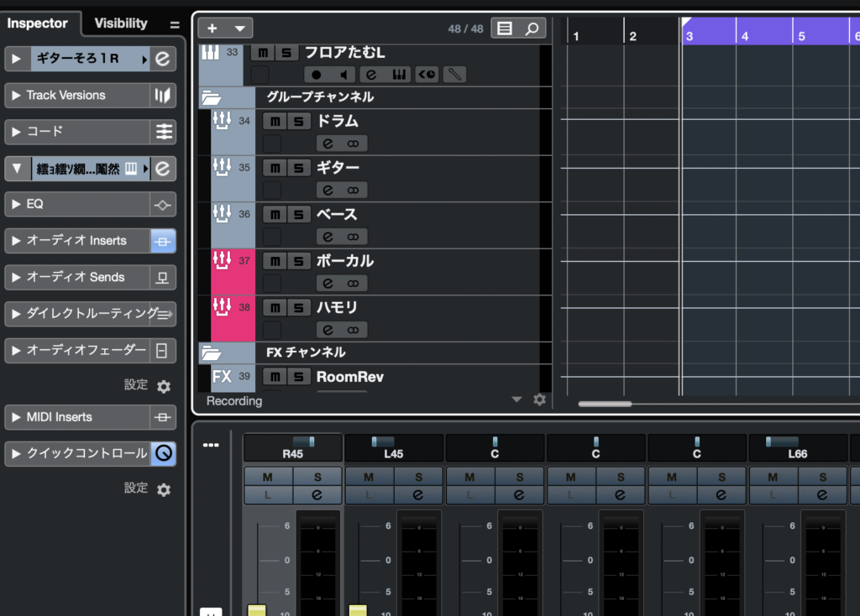
Task: Switch to the Visibility tab
Action: (x=120, y=23)
